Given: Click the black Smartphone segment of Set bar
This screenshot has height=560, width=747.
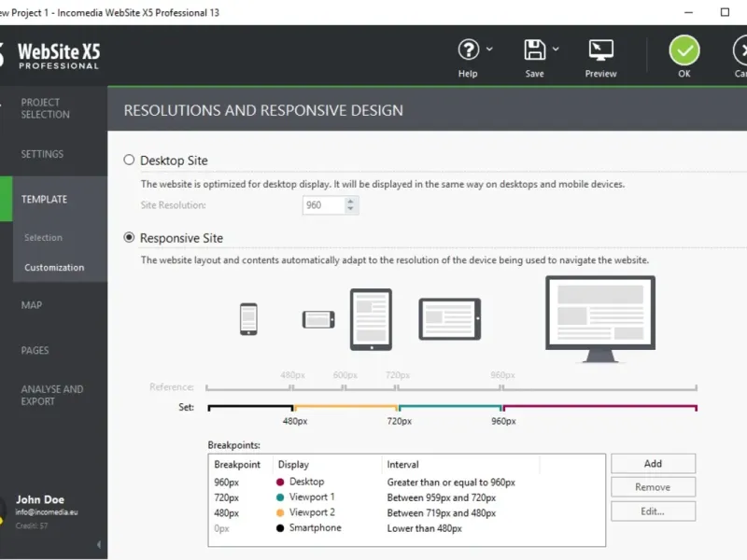Looking at the screenshot, I should (250, 407).
